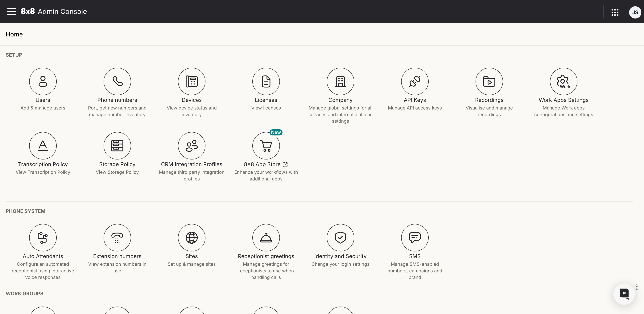The image size is (644, 314).
Task: Click the CRM Integration Profiles label
Action: (192, 164)
